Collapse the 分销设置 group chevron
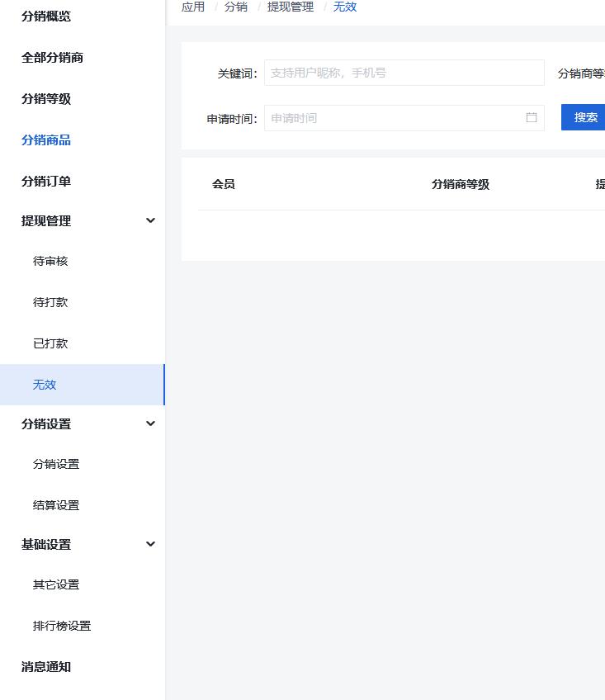 150,423
